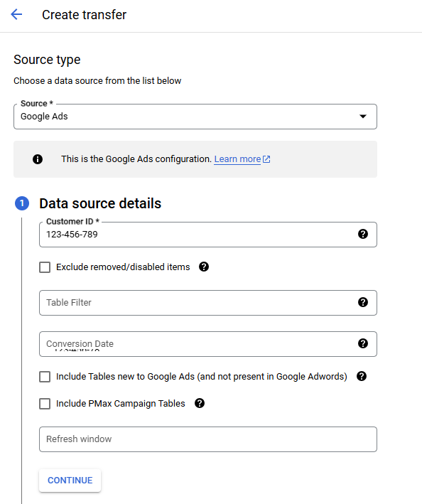Check Exclude removed/disabled items
The image size is (422, 504).
pos(45,267)
